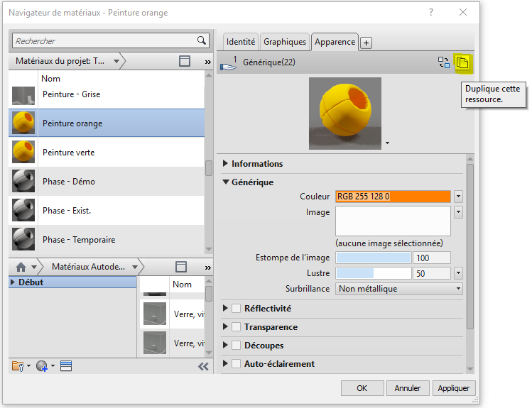Expand the Informations section
The width and height of the screenshot is (532, 408).
tap(226, 164)
